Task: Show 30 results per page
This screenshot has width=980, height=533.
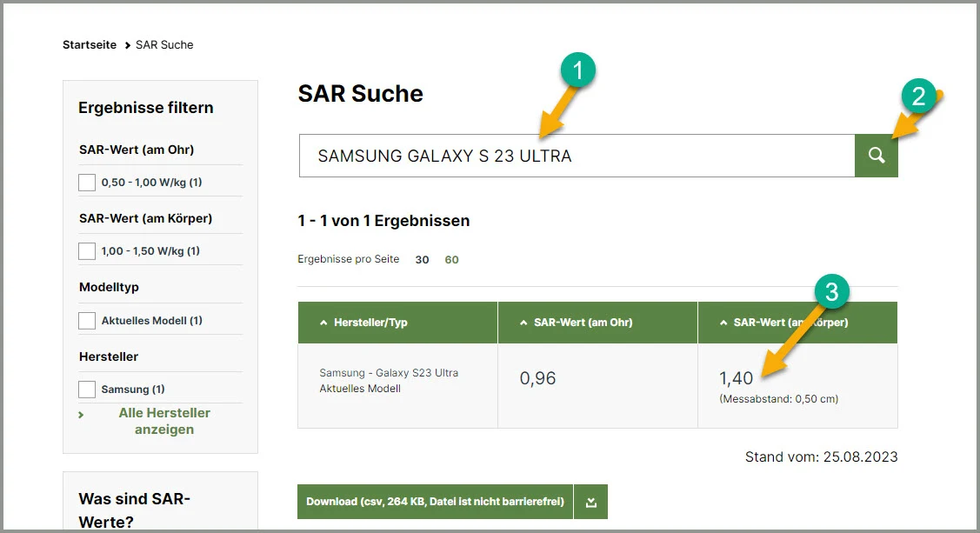Action: pyautogui.click(x=422, y=260)
